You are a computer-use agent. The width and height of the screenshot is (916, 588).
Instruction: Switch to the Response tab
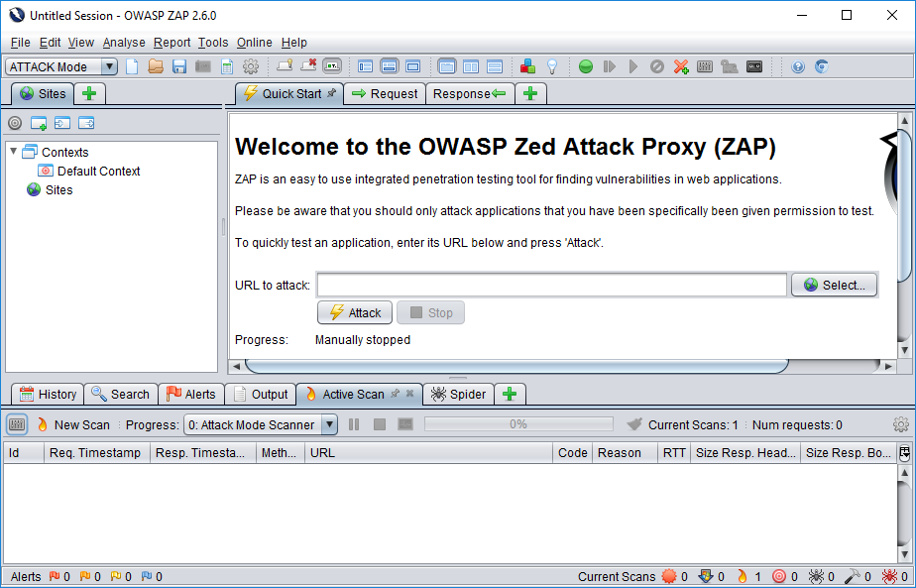(470, 93)
